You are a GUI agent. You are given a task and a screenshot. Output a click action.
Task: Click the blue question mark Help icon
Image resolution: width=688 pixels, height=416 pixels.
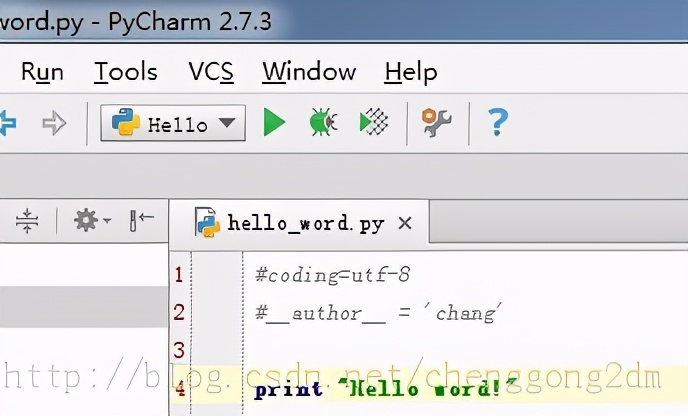498,122
